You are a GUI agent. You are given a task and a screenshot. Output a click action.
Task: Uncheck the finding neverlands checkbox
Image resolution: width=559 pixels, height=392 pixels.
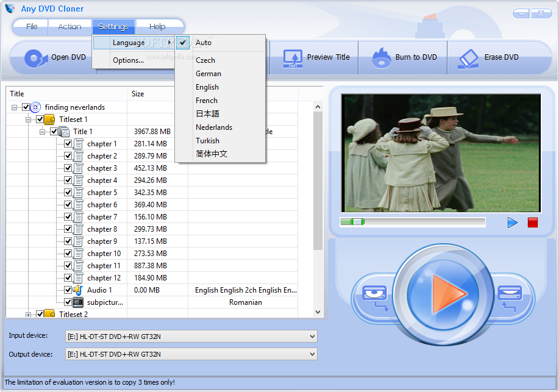[26, 107]
